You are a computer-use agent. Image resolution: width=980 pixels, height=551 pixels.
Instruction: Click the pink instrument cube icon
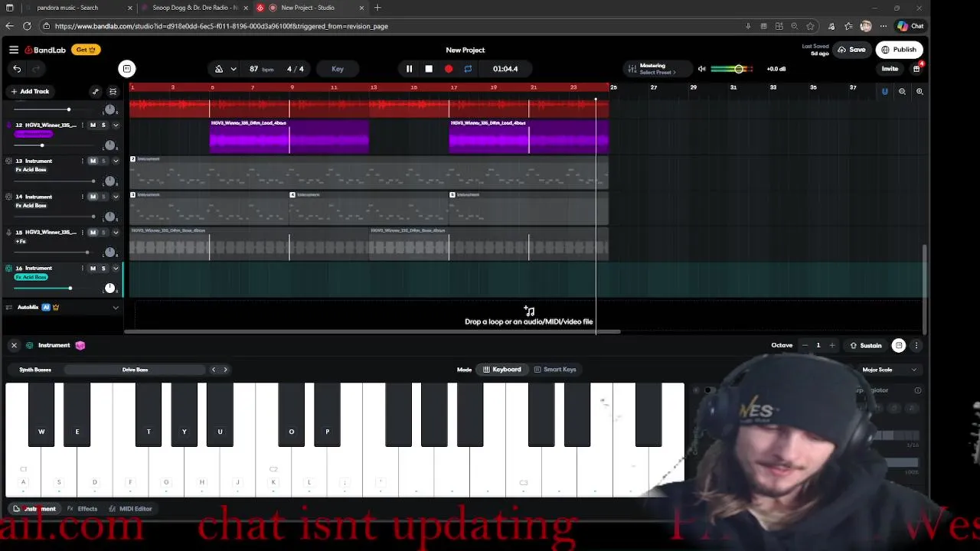(x=80, y=345)
